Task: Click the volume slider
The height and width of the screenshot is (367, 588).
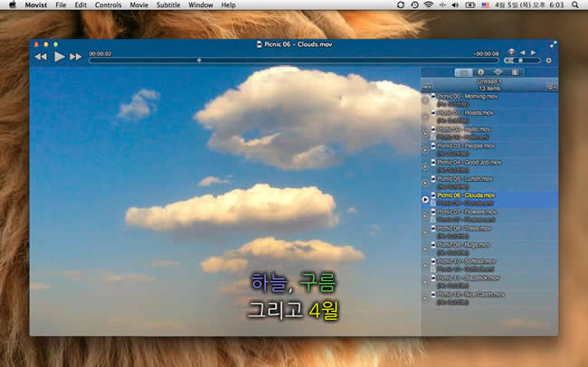Action: tap(523, 61)
